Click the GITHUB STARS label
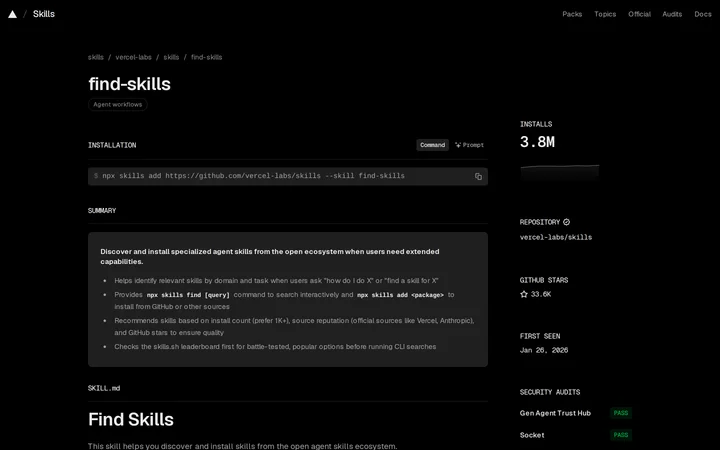Screen dimensions: 720x450 tap(544, 280)
